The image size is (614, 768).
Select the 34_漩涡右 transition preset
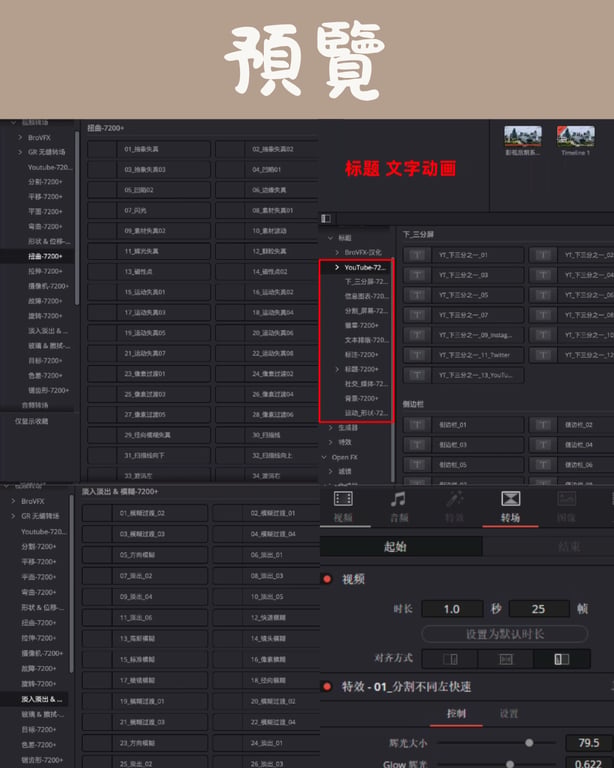[267, 476]
